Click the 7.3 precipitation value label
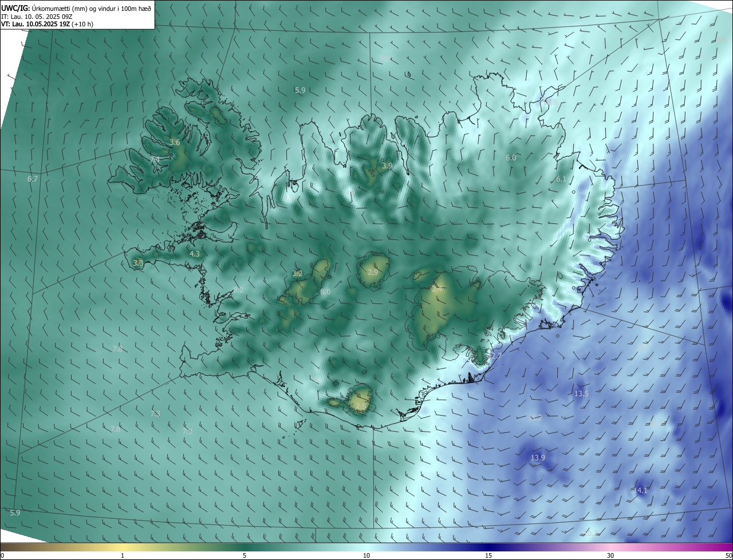 pyautogui.click(x=155, y=413)
